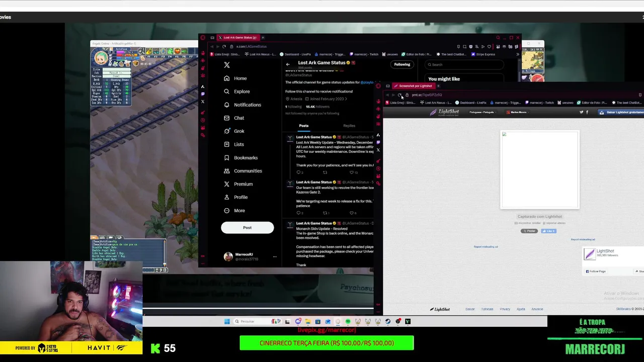This screenshot has width=644, height=362.
Task: Click the prnt.sc address bar
Action: tap(427, 95)
